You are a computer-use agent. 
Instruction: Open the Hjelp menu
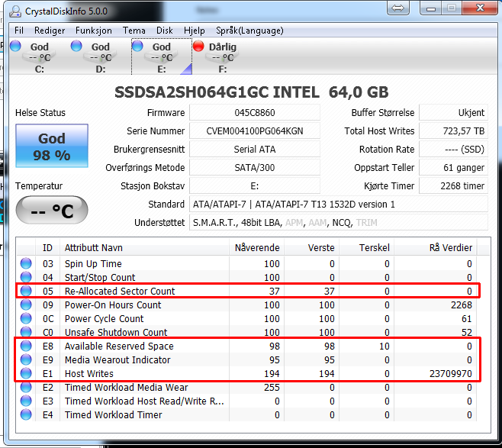pyautogui.click(x=195, y=31)
